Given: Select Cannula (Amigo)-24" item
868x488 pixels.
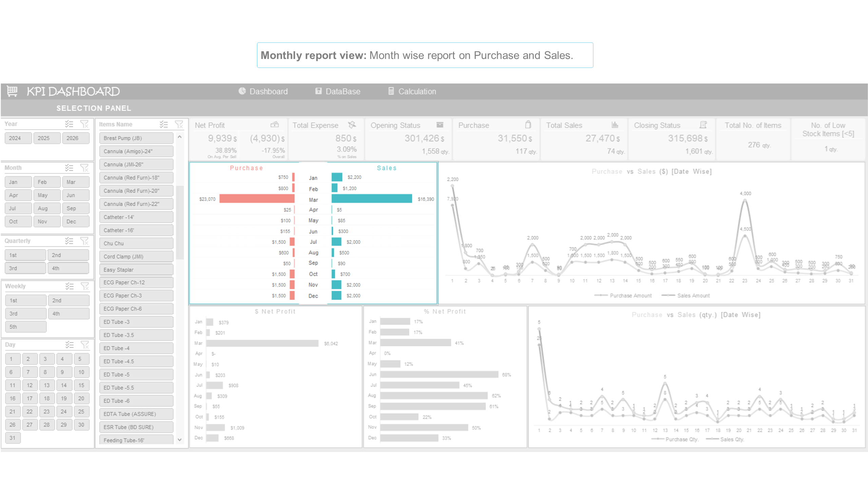Looking at the screenshot, I should pos(136,151).
